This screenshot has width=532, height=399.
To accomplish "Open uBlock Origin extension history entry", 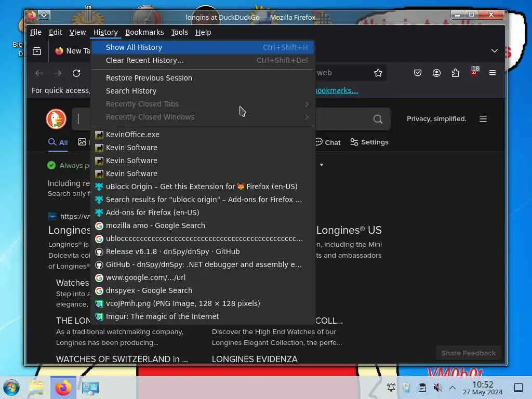I will [x=203, y=187].
